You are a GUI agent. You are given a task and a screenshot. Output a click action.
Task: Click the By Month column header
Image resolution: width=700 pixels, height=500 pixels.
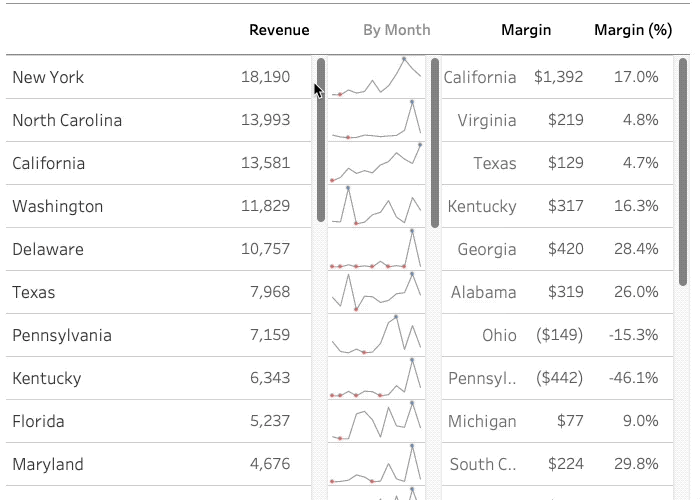(x=396, y=30)
